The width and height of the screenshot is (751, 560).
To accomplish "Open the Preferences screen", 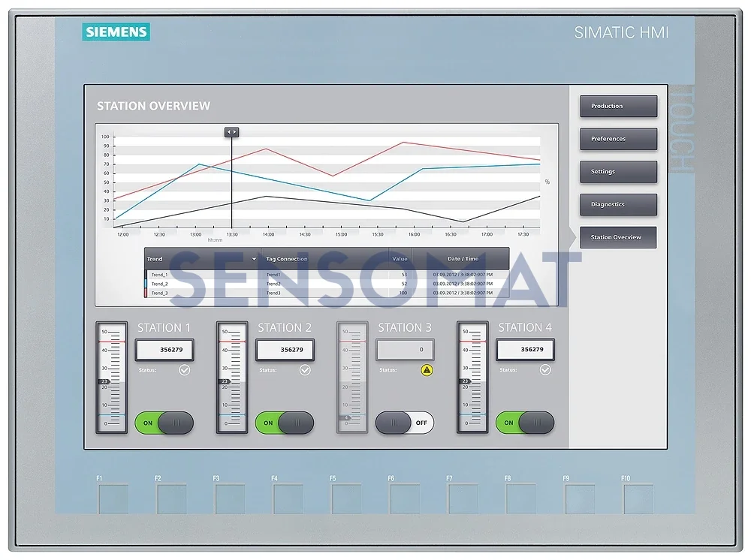I will pos(618,139).
